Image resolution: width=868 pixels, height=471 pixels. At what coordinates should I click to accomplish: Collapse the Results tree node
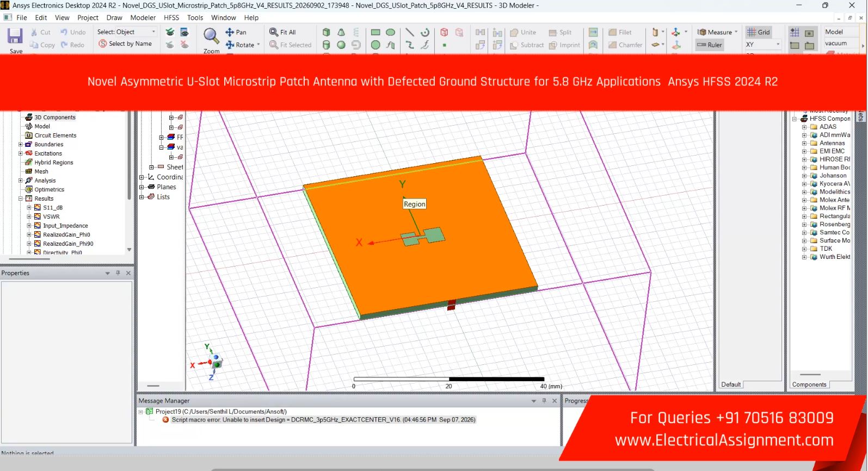click(21, 199)
